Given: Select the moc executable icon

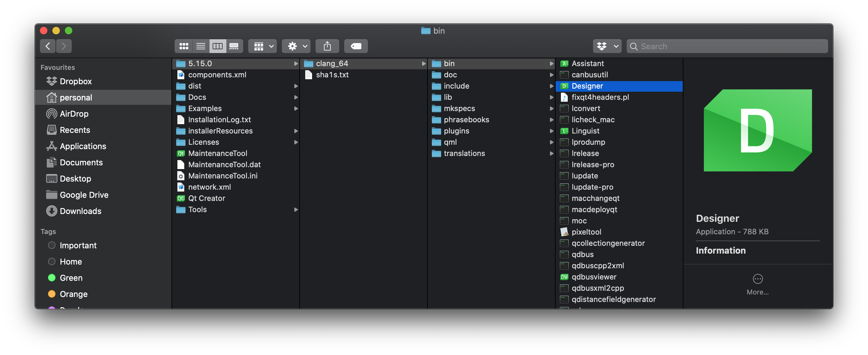Looking at the screenshot, I should pos(564,221).
